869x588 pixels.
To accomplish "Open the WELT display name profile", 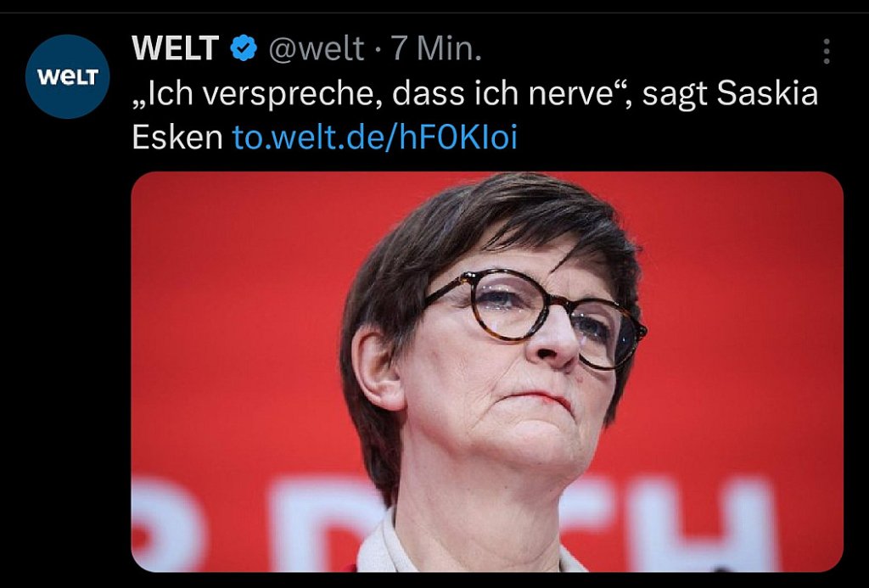I will (175, 48).
